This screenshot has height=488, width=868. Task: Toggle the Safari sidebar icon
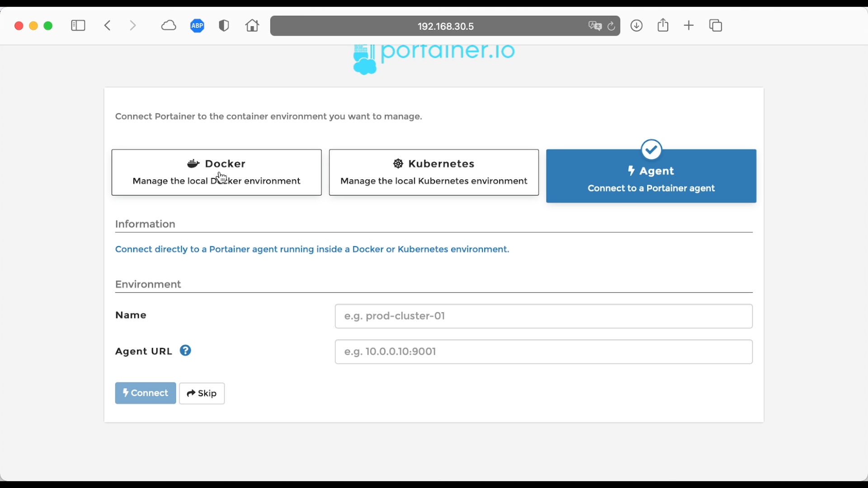click(78, 26)
